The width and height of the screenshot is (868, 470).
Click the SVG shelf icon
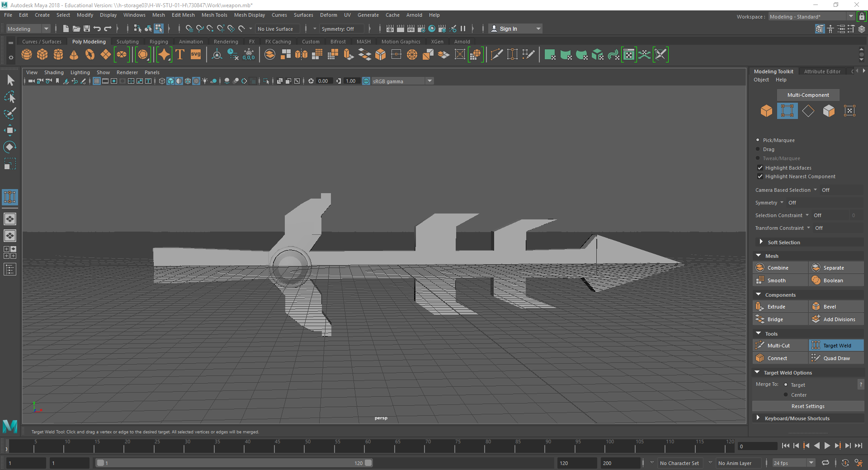196,55
